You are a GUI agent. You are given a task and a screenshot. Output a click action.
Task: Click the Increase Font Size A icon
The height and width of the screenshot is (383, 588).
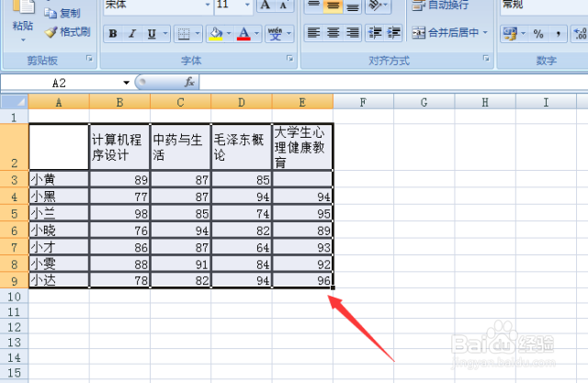pyautogui.click(x=266, y=6)
